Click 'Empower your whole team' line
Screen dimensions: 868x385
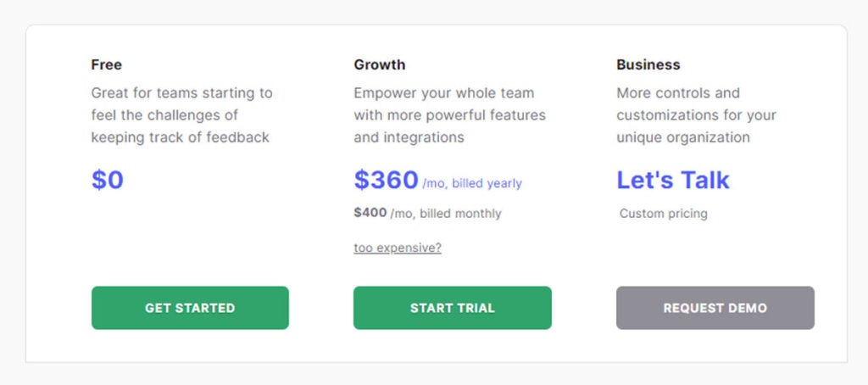[x=444, y=92]
